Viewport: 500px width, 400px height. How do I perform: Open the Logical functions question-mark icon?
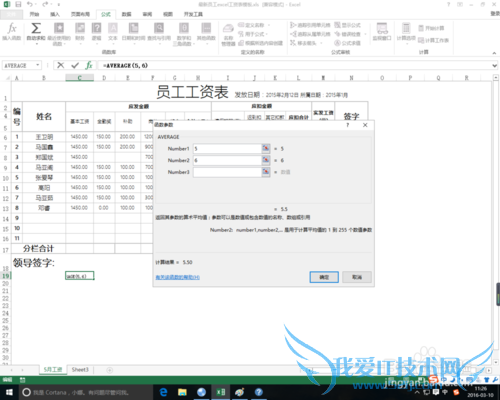point(96,32)
